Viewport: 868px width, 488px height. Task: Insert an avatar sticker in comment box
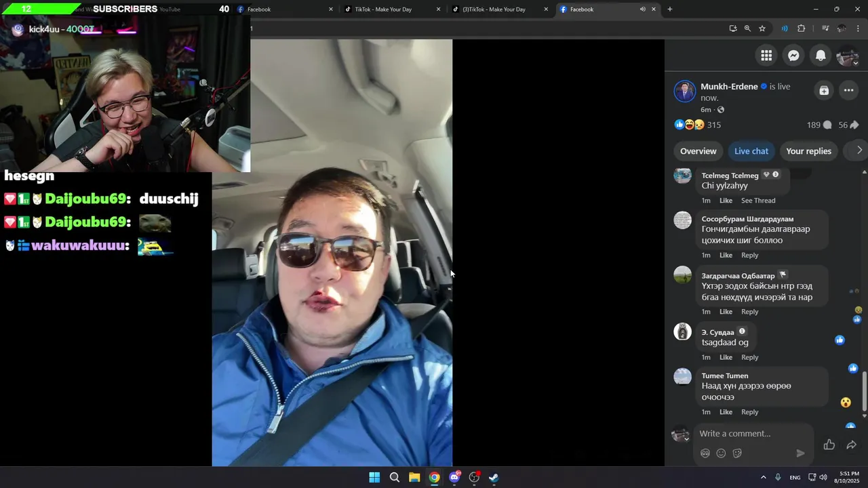point(705,453)
